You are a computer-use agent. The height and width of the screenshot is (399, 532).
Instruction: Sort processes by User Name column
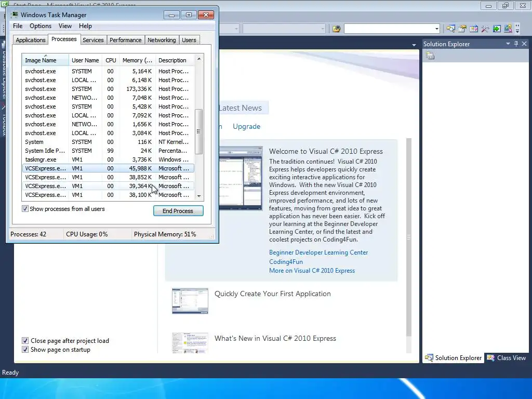[85, 60]
